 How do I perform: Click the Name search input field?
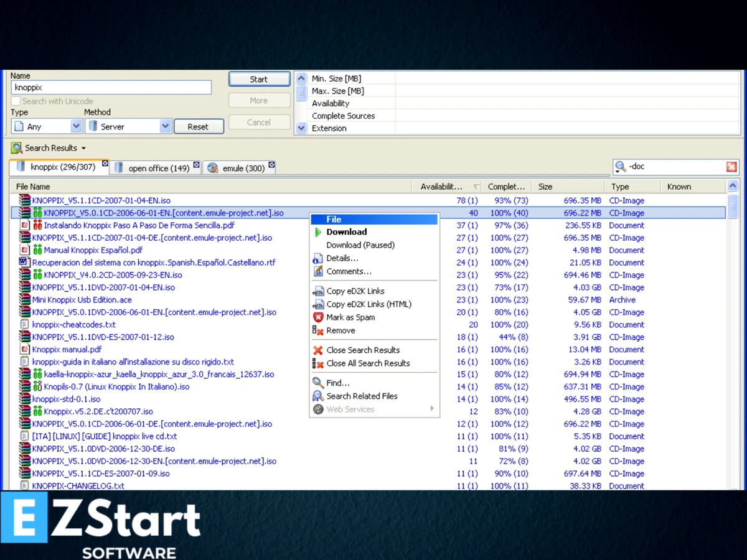tap(111, 88)
